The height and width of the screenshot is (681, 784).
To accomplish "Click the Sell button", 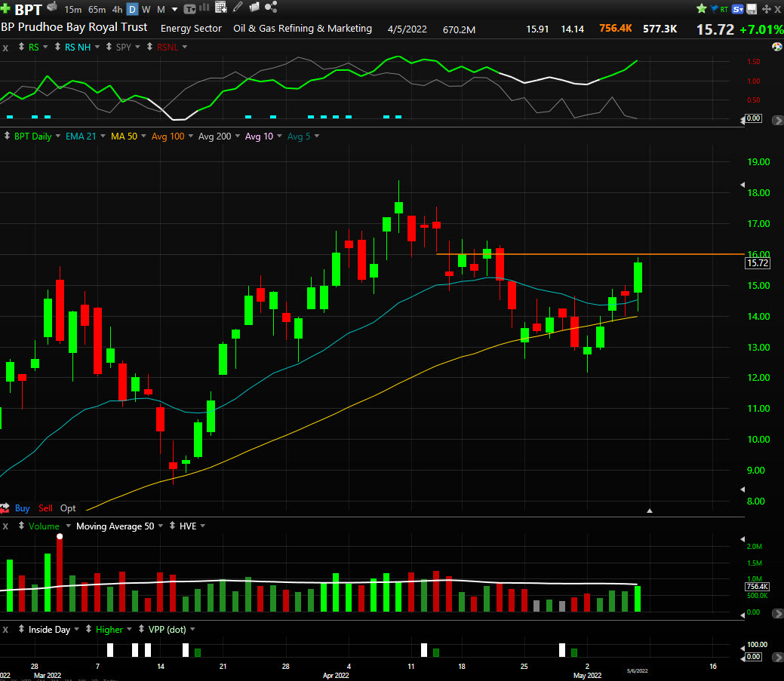I will (x=45, y=508).
